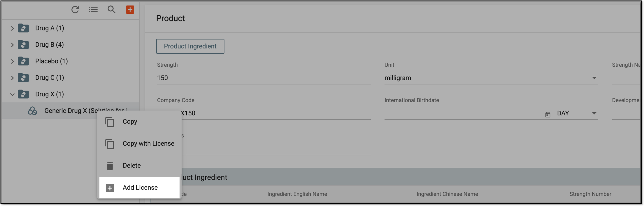Image resolution: width=644 pixels, height=206 pixels.
Task: Click the trash icon next to Delete
Action: [110, 166]
